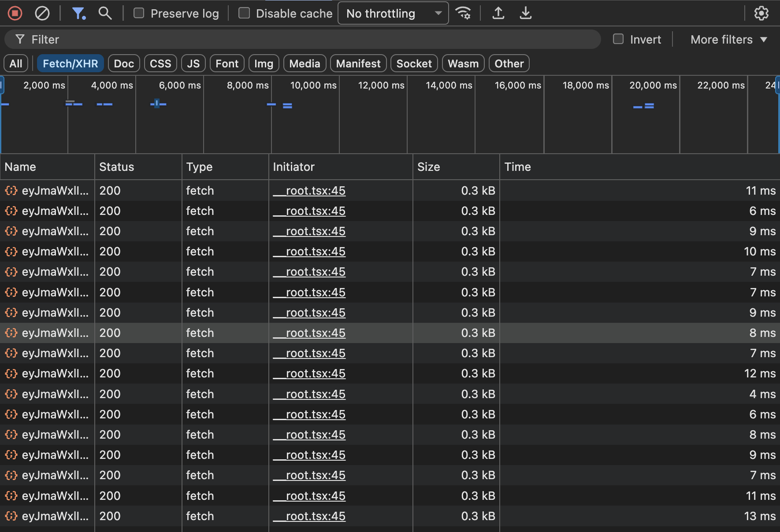Viewport: 780px width, 532px height.
Task: Click the Filter text input
Action: click(x=308, y=40)
